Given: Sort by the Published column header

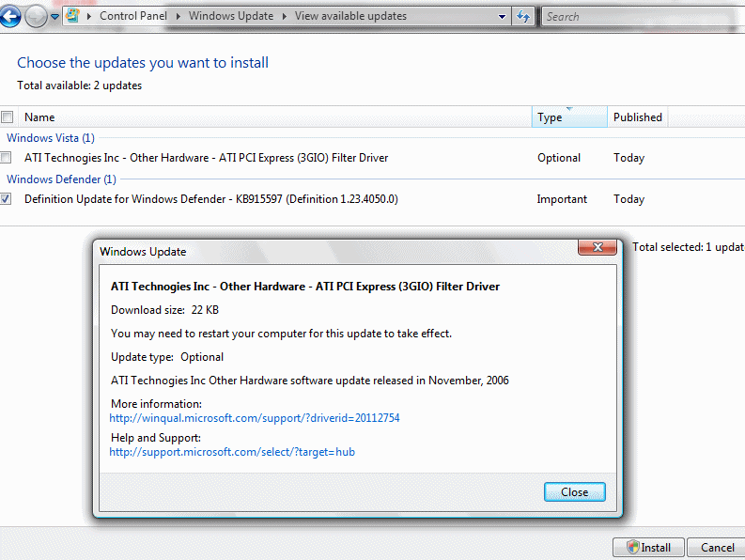Looking at the screenshot, I should (638, 117).
